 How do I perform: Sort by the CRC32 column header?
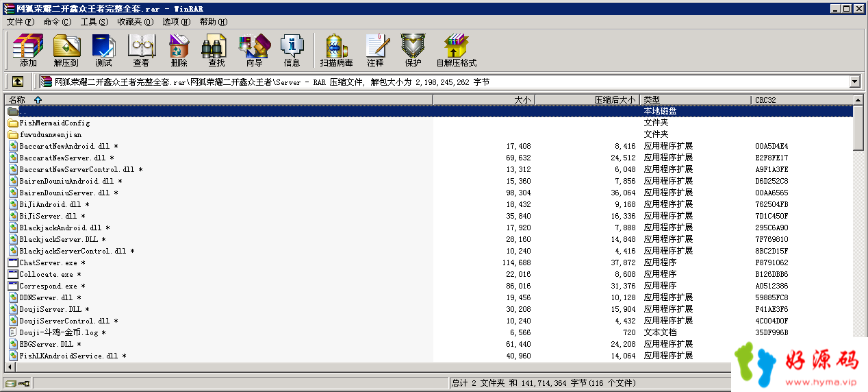pyautogui.click(x=802, y=100)
